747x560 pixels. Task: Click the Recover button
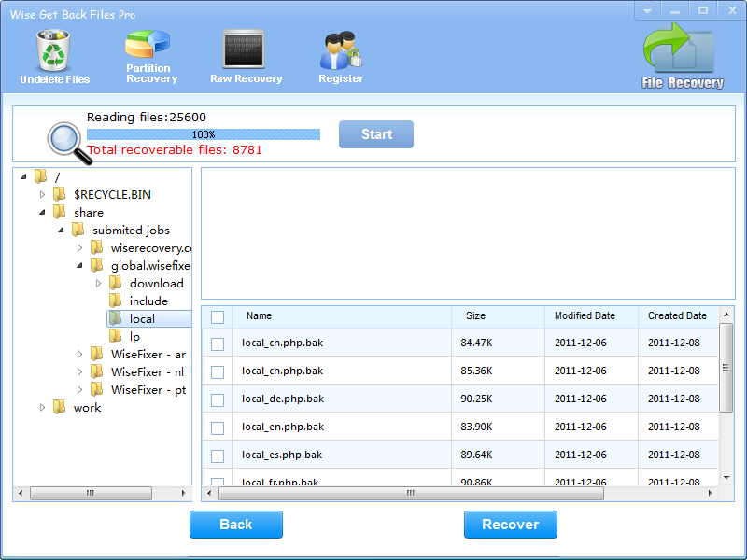510,525
